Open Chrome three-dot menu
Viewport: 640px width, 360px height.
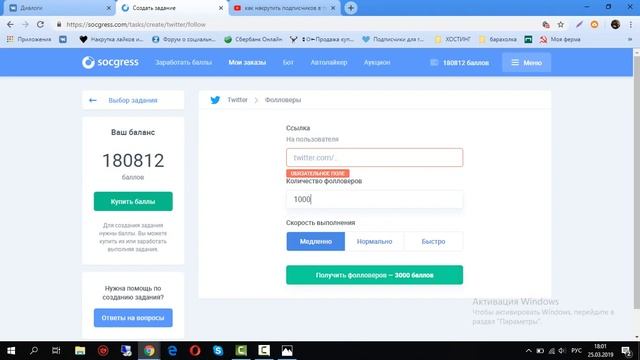click(631, 24)
